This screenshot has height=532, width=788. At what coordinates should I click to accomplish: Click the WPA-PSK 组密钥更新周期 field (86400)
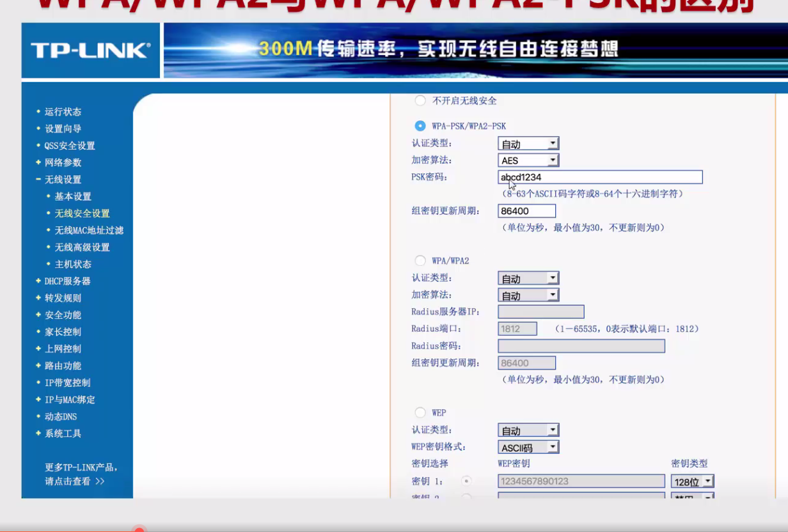[x=526, y=211]
